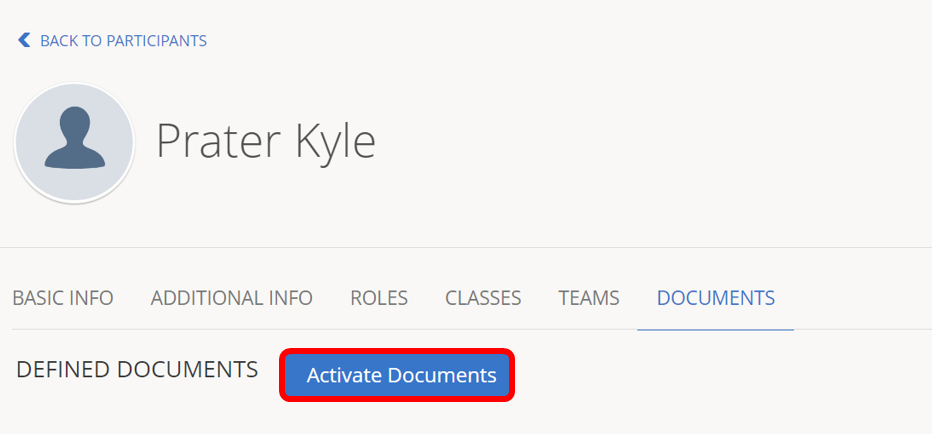The height and width of the screenshot is (434, 932).
Task: Select the Classes tab
Action: [x=483, y=298]
